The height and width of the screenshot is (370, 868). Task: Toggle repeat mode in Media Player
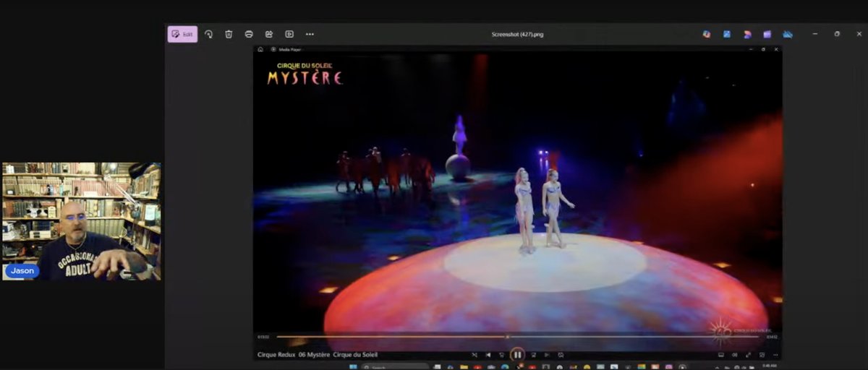(x=561, y=355)
